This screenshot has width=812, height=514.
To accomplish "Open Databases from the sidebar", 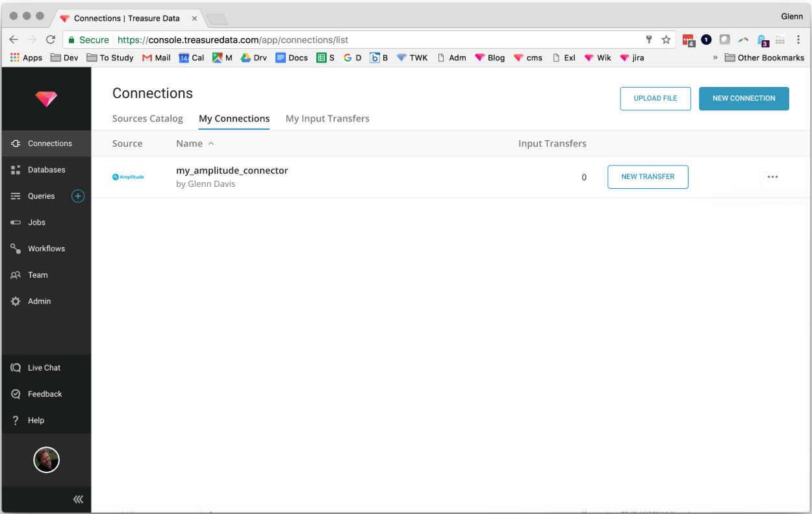I will pos(46,170).
